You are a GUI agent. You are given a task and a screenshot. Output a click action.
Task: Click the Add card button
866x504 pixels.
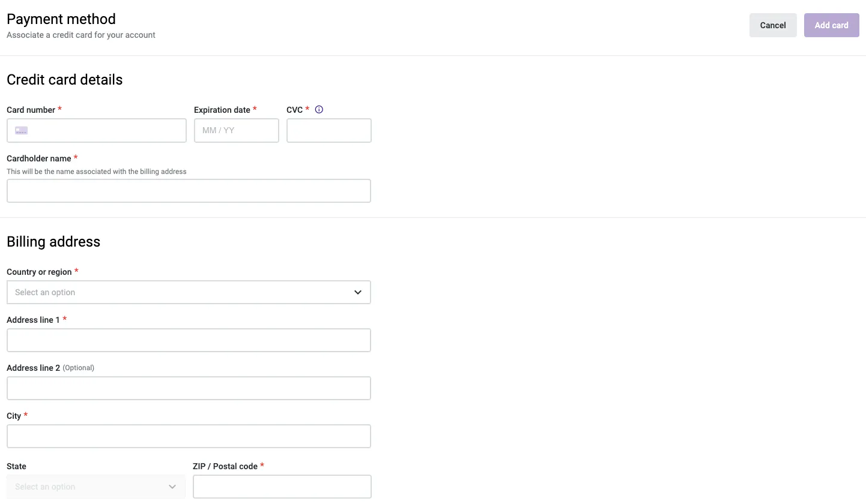click(x=832, y=25)
